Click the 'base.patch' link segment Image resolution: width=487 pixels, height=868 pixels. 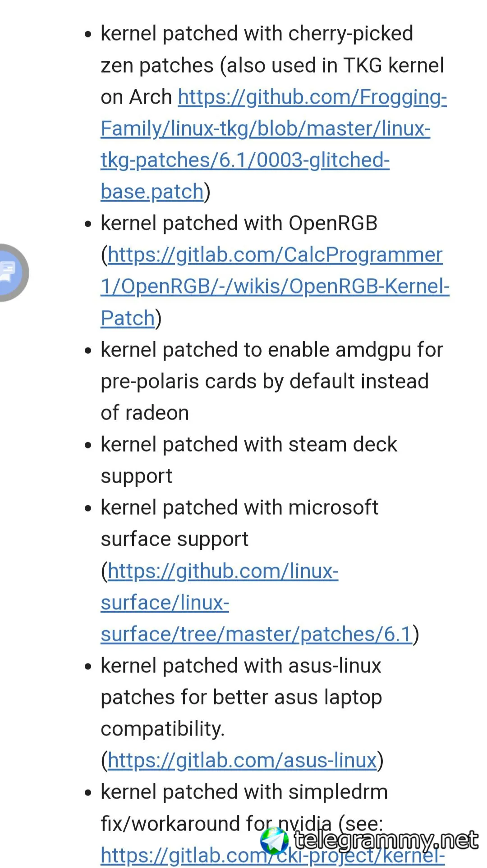click(x=152, y=192)
